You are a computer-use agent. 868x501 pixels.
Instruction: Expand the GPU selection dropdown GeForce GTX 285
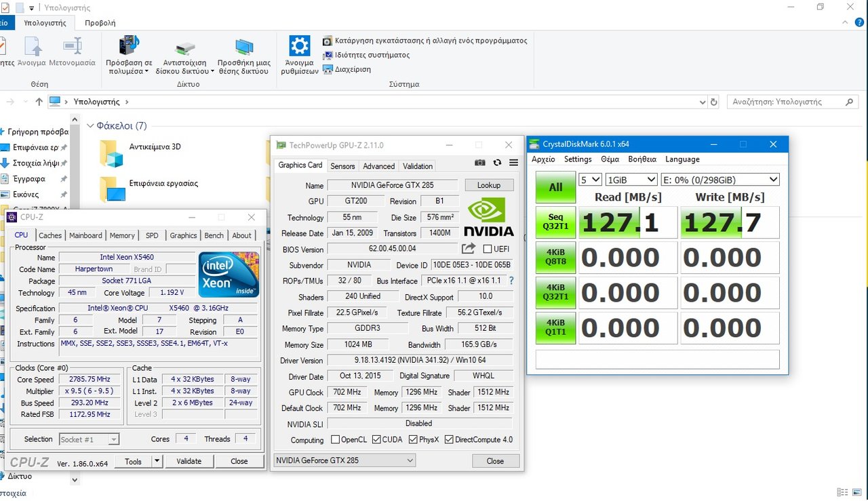tap(344, 461)
